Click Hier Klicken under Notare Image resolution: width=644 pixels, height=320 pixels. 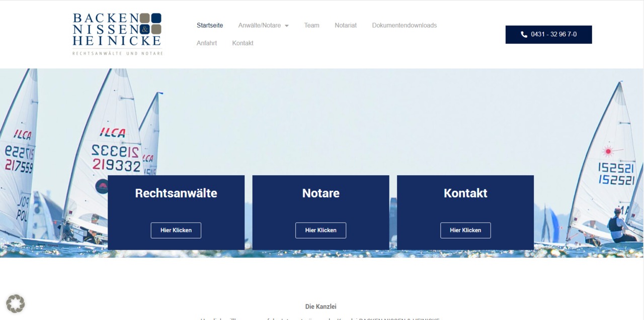click(320, 230)
